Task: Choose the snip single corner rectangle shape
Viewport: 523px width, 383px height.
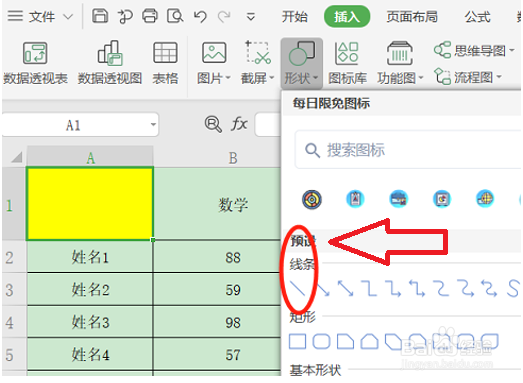Action: [x=346, y=342]
